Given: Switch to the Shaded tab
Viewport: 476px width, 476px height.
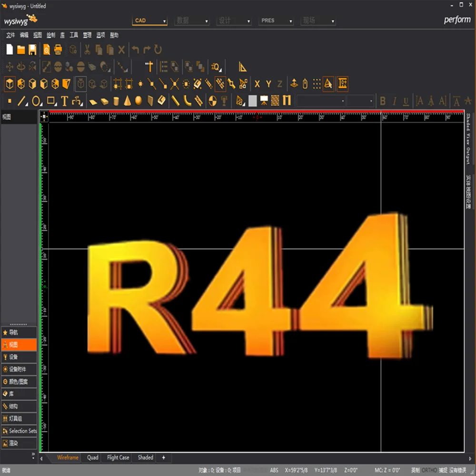Looking at the screenshot, I should (145, 457).
